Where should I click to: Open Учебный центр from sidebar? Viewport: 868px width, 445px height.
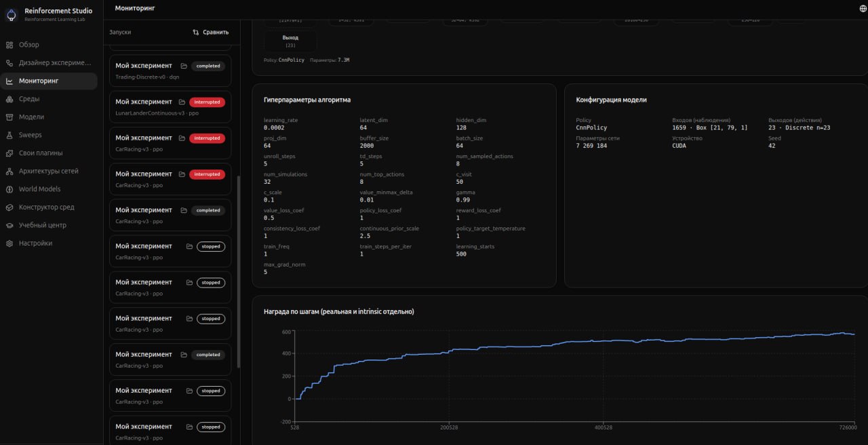coord(48,225)
